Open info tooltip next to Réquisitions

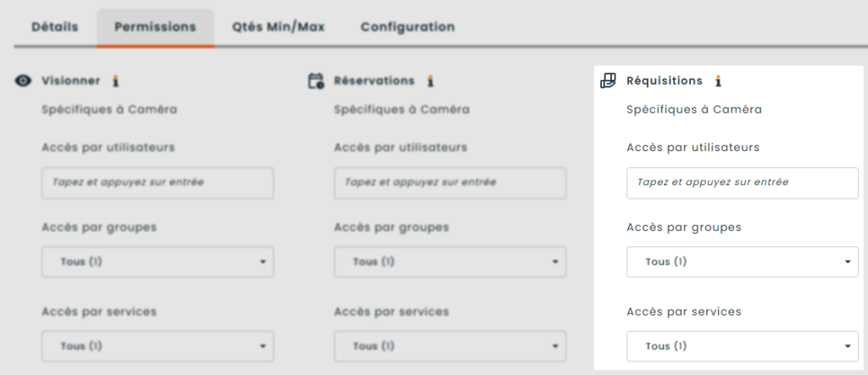pos(718,81)
